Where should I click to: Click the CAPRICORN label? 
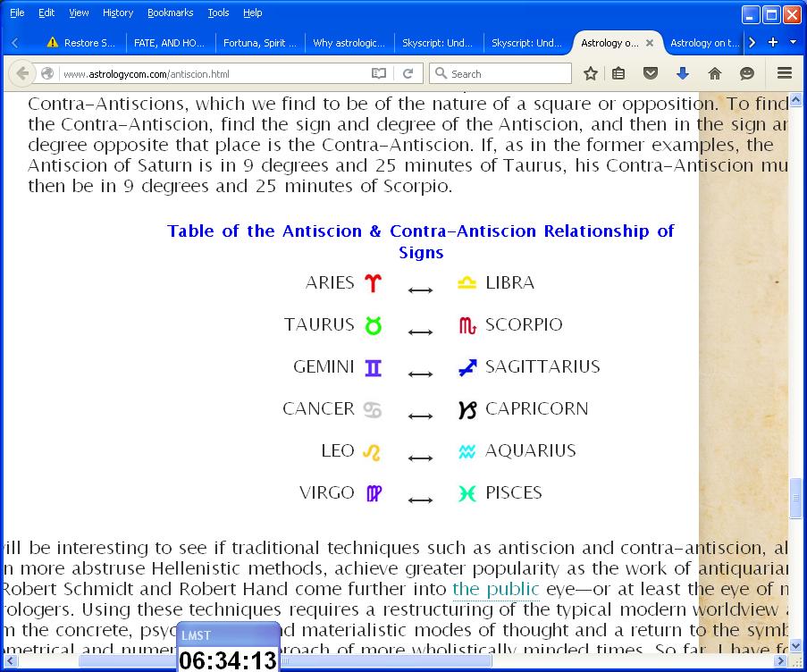[536, 409]
